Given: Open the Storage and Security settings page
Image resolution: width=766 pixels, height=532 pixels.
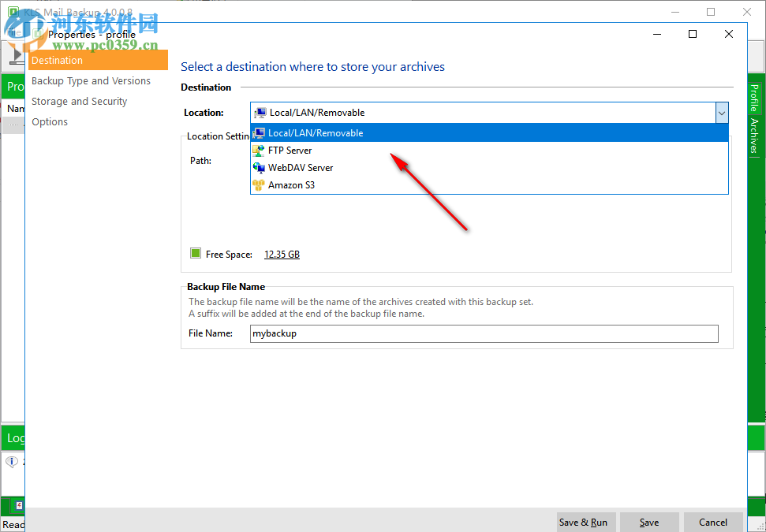Looking at the screenshot, I should [x=79, y=101].
